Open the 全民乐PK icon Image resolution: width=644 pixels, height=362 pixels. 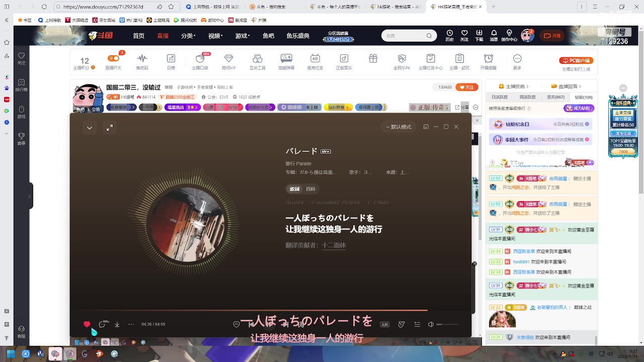tap(401, 61)
